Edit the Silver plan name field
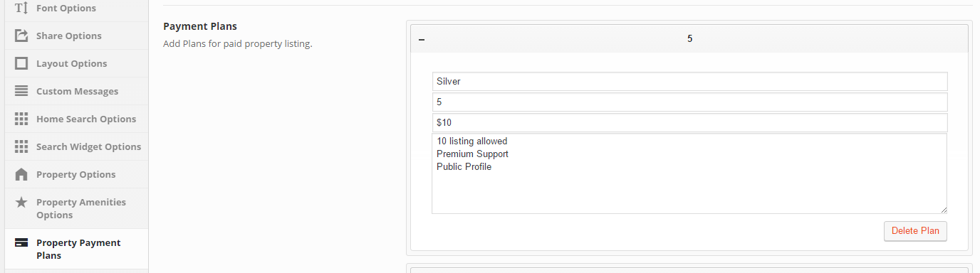The image size is (980, 273). coord(689,81)
